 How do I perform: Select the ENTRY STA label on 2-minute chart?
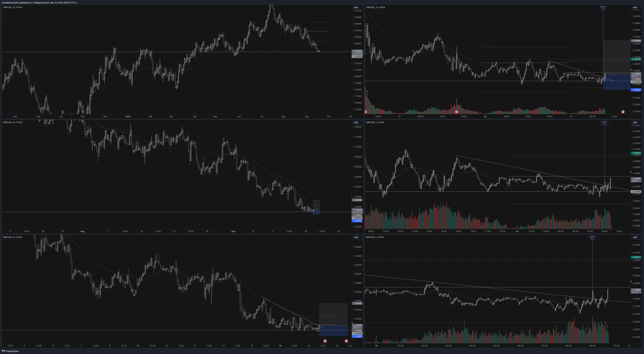592,238
